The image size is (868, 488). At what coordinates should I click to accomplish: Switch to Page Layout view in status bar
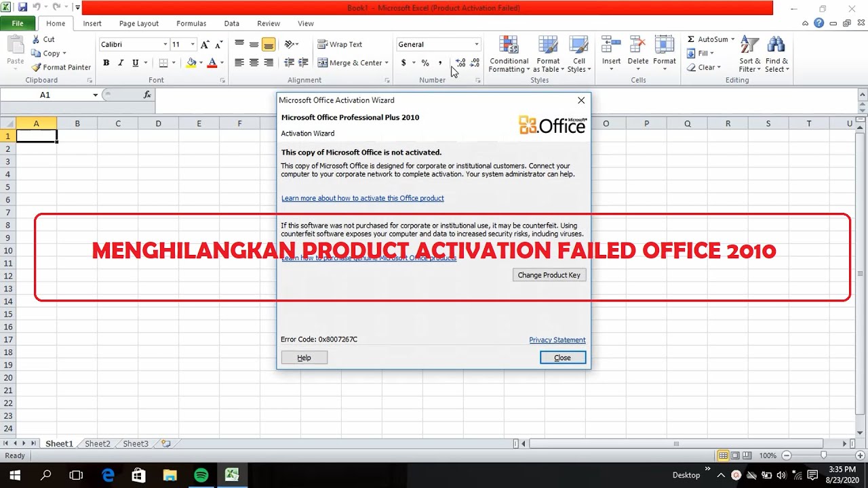click(735, 455)
